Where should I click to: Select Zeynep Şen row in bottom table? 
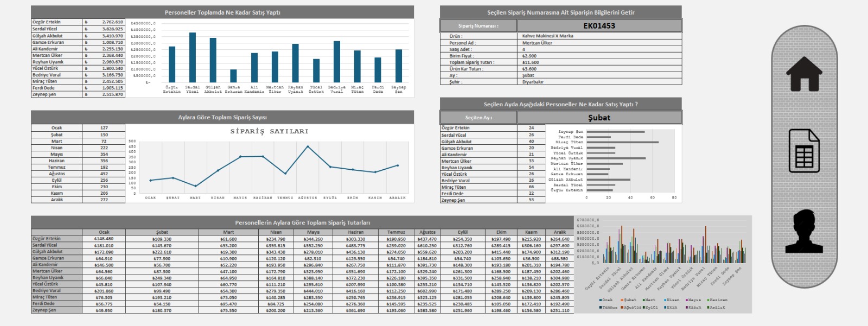[x=56, y=310]
